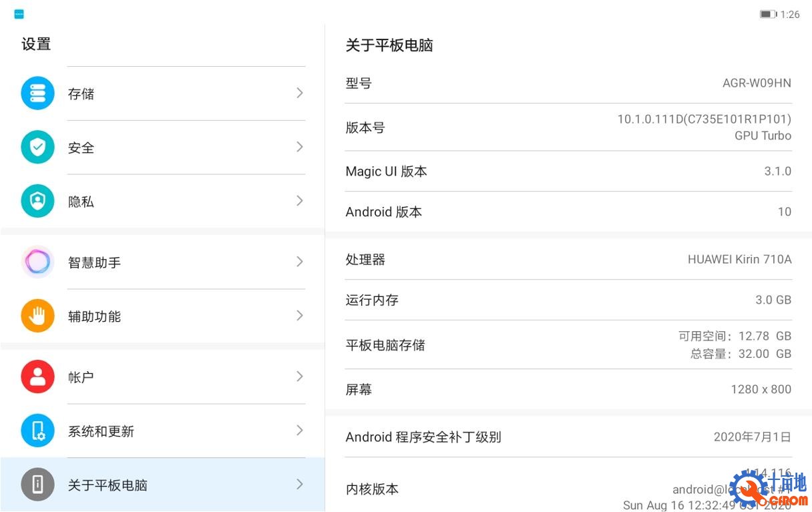Tap the 智慧助手 smart assistant icon

[37, 262]
